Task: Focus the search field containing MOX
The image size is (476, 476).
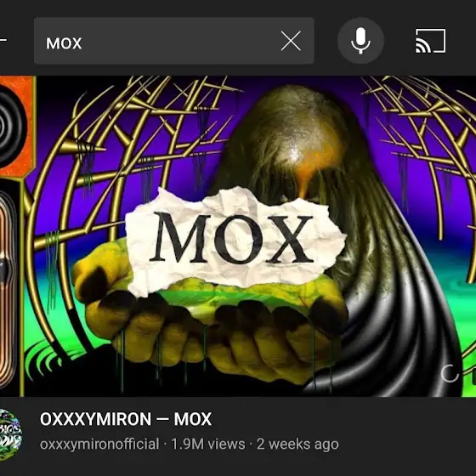Action: (x=174, y=41)
